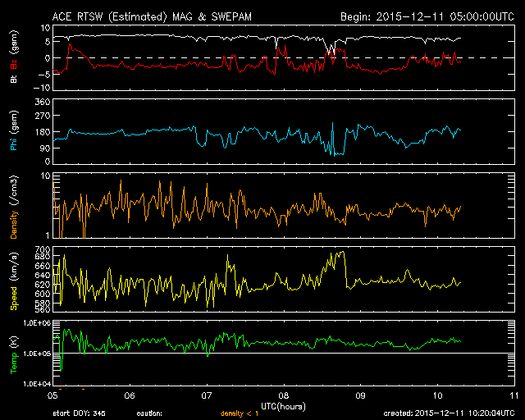Click the '07' hour tick label
The width and height of the screenshot is (525, 420).
pyautogui.click(x=207, y=395)
